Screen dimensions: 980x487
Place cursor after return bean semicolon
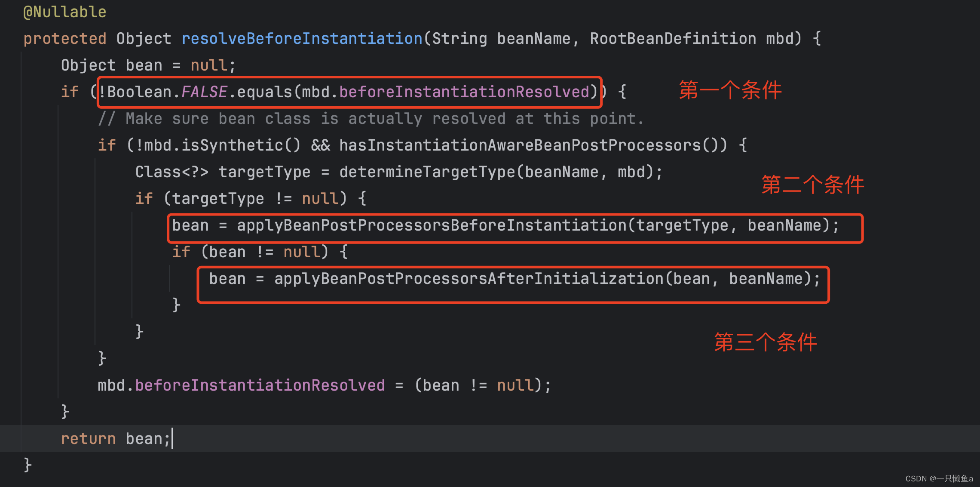tap(172, 438)
